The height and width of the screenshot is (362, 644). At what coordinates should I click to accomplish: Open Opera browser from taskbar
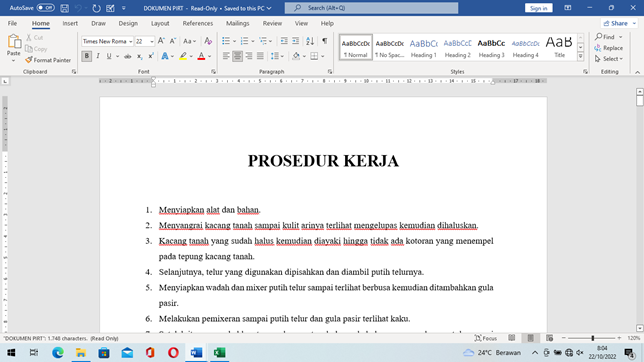coord(173,353)
